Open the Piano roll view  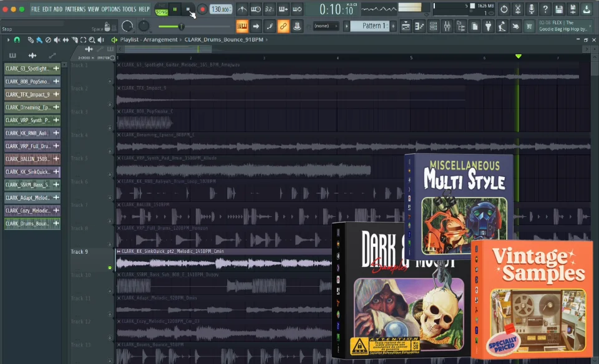coord(419,26)
